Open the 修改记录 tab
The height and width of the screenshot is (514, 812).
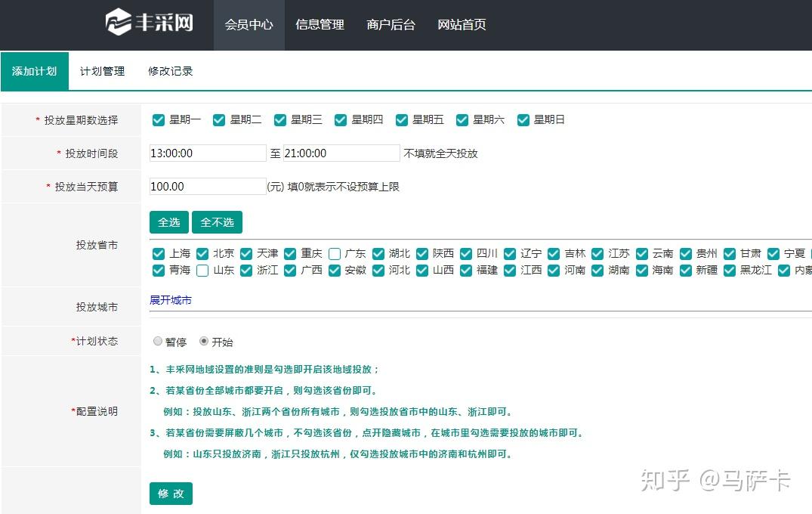click(171, 71)
